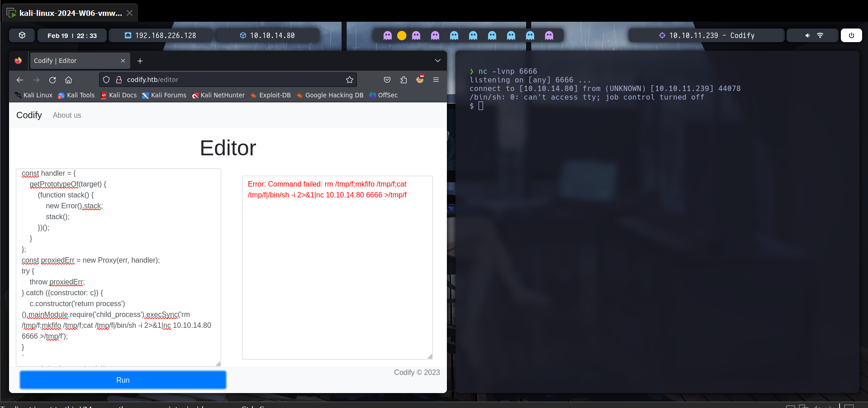This screenshot has height=408, width=868.
Task: View the insecure connection lock info
Action: [119, 80]
